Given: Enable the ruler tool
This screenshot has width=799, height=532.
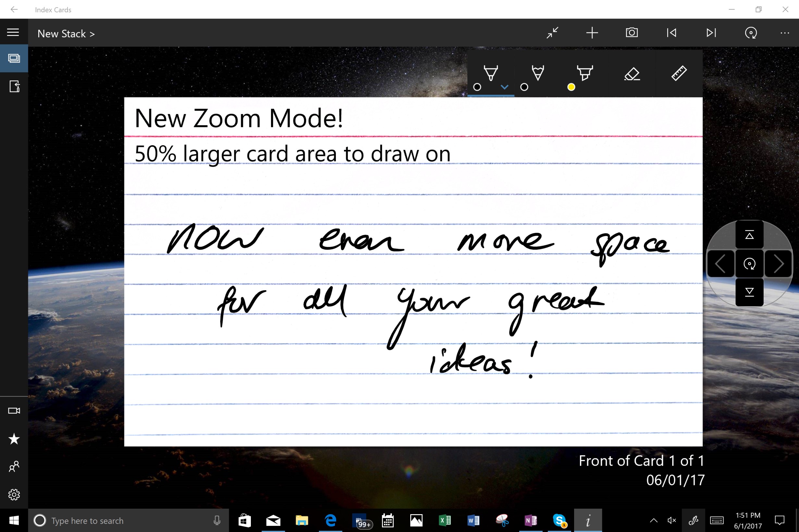Looking at the screenshot, I should tap(678, 73).
